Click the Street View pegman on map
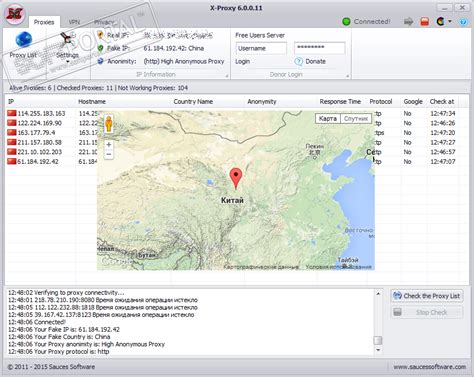The width and height of the screenshot is (474, 377). click(109, 124)
